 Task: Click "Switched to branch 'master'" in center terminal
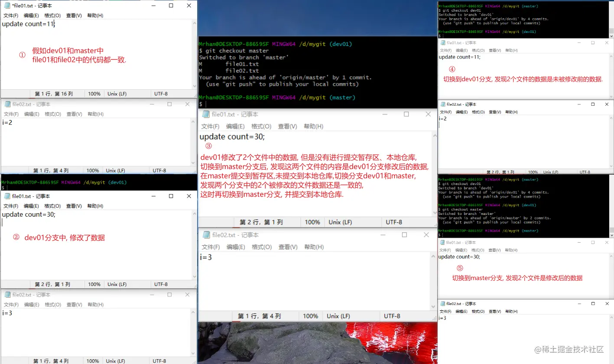244,57
